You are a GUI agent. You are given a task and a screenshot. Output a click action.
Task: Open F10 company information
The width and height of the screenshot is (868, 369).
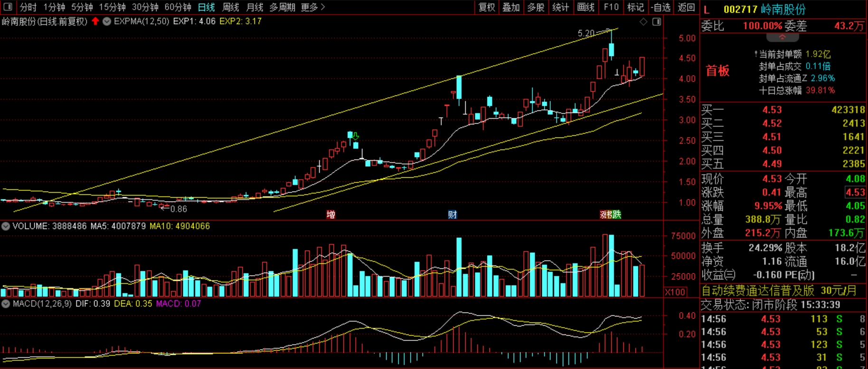coord(611,7)
